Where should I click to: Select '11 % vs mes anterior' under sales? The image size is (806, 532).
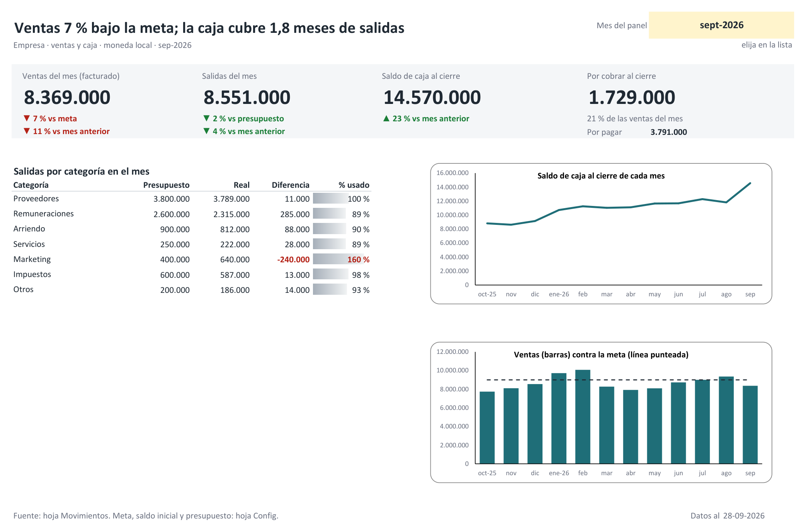66,131
